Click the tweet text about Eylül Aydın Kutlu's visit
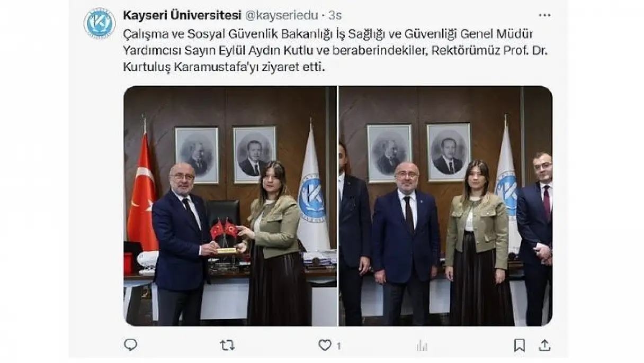The height and width of the screenshot is (363, 644). click(327, 51)
